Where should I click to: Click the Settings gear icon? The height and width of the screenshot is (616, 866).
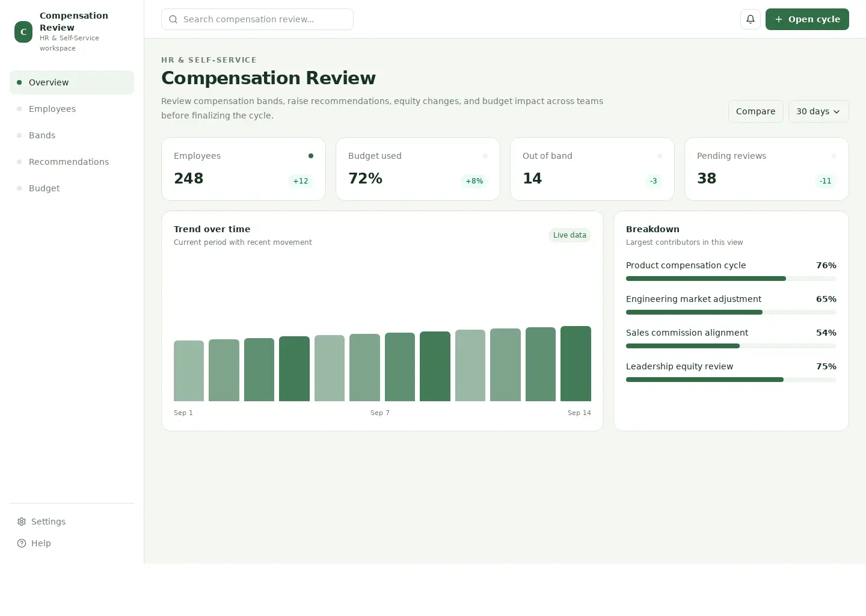tap(22, 522)
